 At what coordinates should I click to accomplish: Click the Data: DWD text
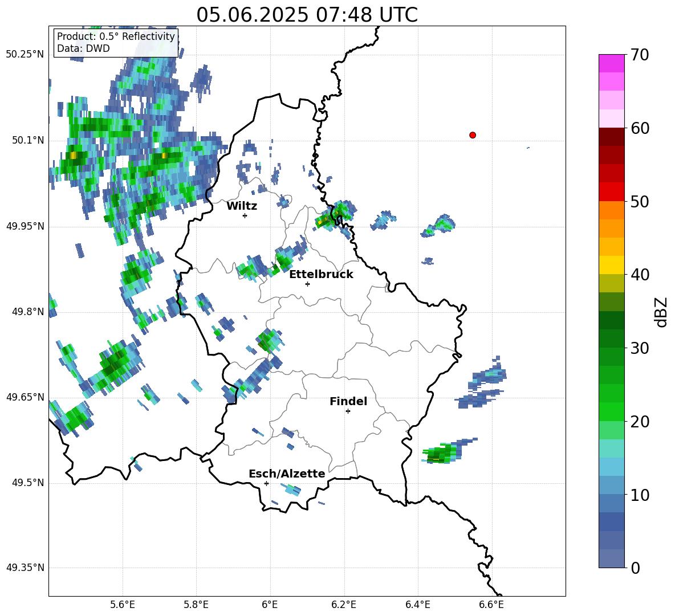[x=83, y=48]
